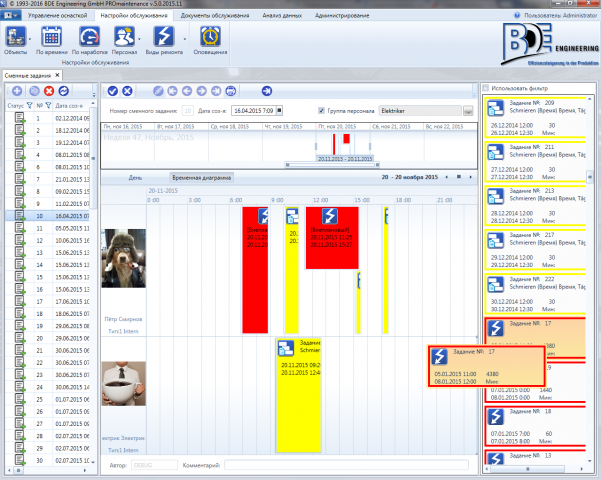Expand the Виды ремонта dropdown arrow

click(184, 39)
